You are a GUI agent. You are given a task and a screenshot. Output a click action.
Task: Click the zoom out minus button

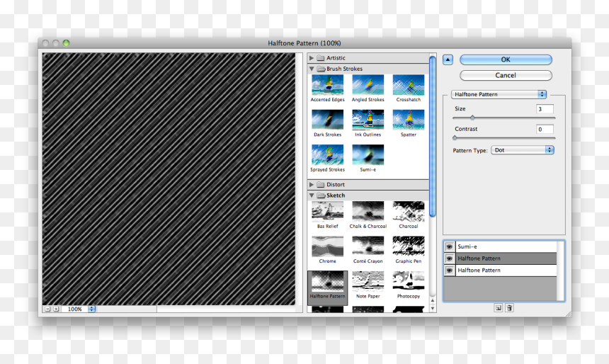(x=47, y=309)
